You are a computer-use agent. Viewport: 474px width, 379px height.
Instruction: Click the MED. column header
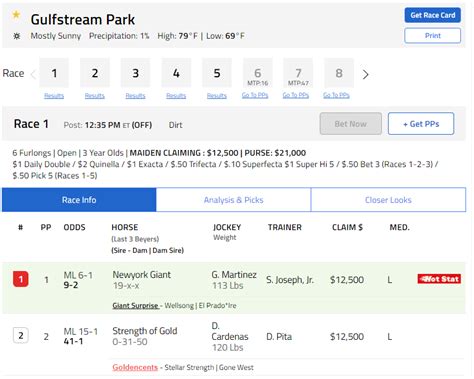click(399, 227)
